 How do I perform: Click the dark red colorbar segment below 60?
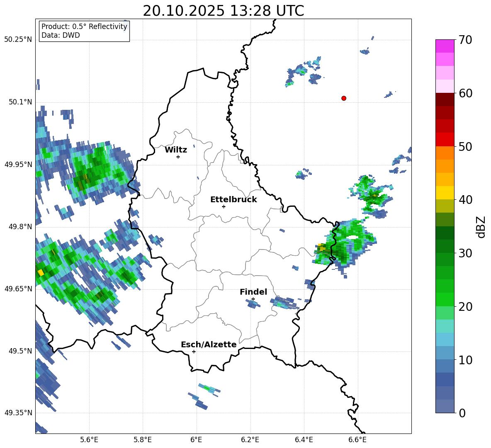click(445, 99)
